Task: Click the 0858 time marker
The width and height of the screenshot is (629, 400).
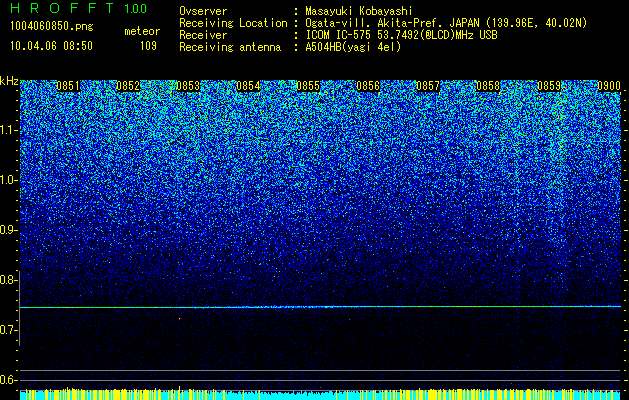Action: 489,86
